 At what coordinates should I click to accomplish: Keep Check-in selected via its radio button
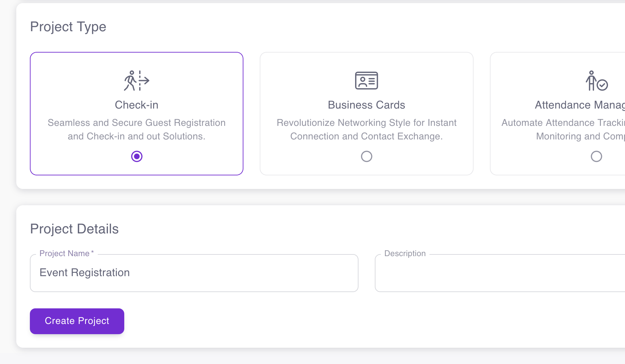[136, 156]
